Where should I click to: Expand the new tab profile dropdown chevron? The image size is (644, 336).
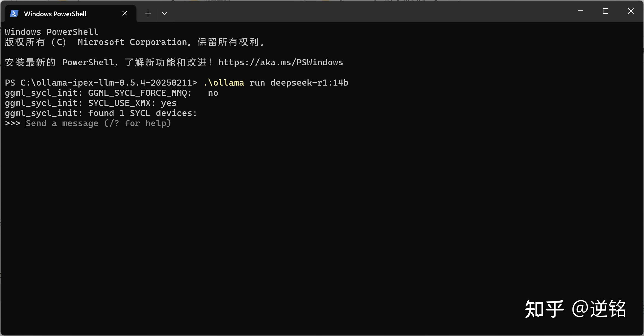point(164,13)
